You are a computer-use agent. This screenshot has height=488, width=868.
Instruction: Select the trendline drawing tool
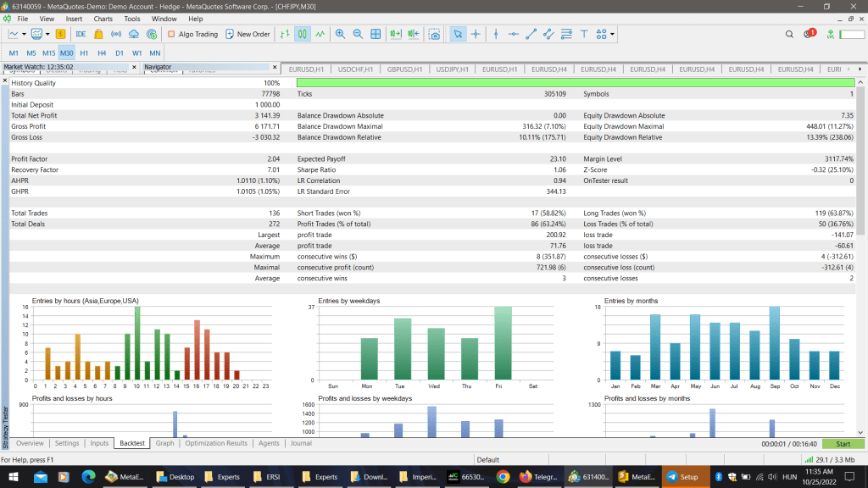click(x=531, y=34)
